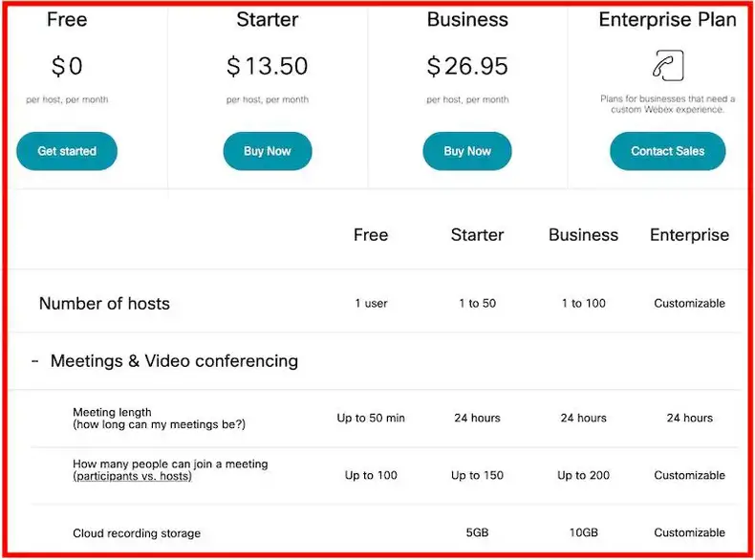Click Buy Now for the Starter plan
Viewport: 755px width, 560px height.
[x=268, y=151]
